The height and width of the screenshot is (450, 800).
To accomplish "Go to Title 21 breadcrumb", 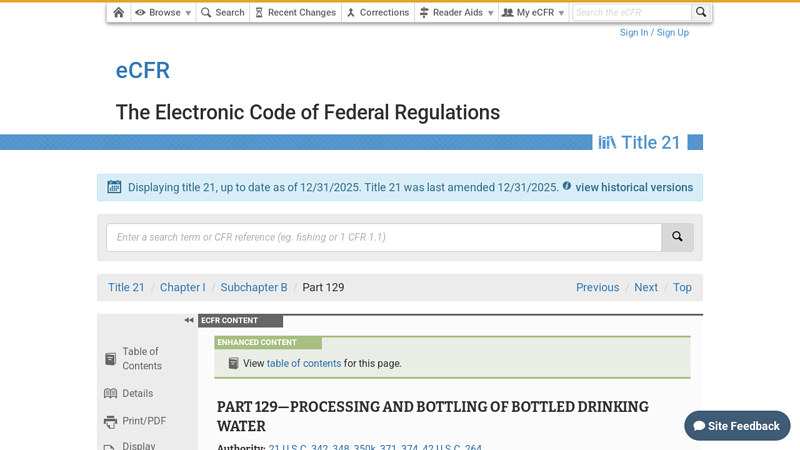I will coord(126,287).
